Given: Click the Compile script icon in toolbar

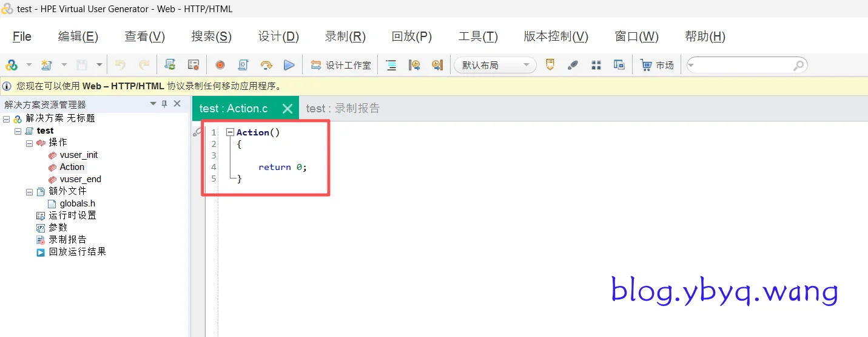Looking at the screenshot, I should (x=243, y=65).
